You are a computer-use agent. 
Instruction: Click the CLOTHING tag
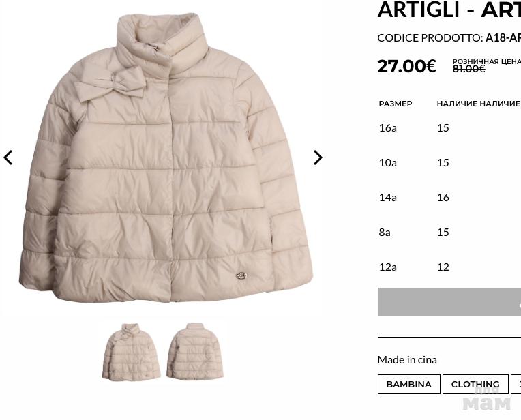click(475, 384)
